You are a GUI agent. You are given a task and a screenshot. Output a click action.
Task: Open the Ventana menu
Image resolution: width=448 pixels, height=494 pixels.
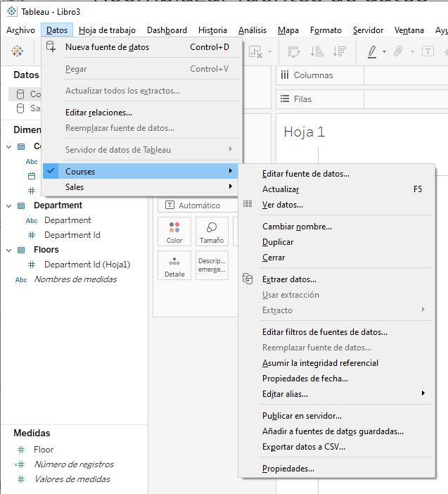[409, 30]
